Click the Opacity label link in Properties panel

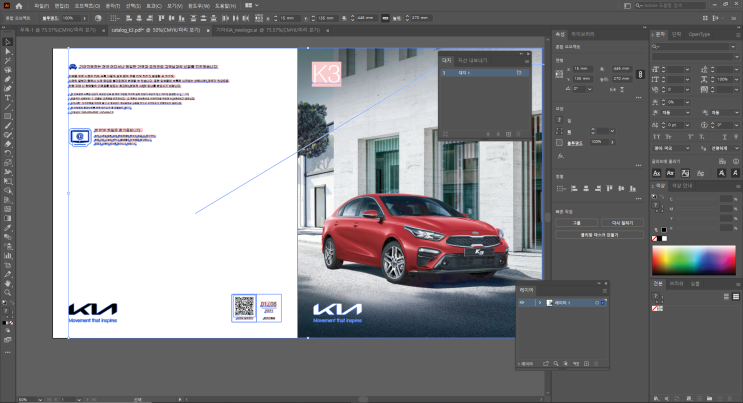point(575,143)
